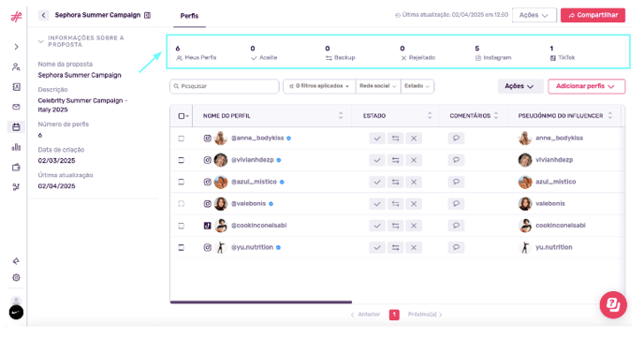The image size is (644, 337).
Task: Go to the Anterior page
Action: [365, 315]
